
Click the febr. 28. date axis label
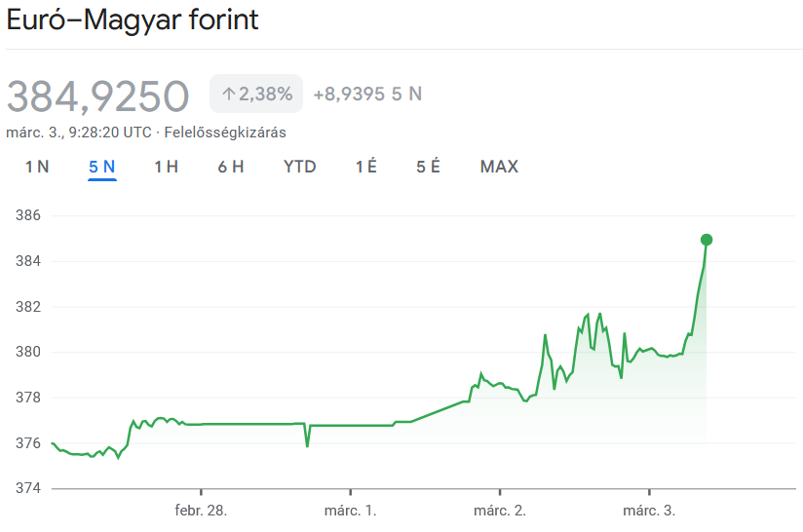point(201,511)
